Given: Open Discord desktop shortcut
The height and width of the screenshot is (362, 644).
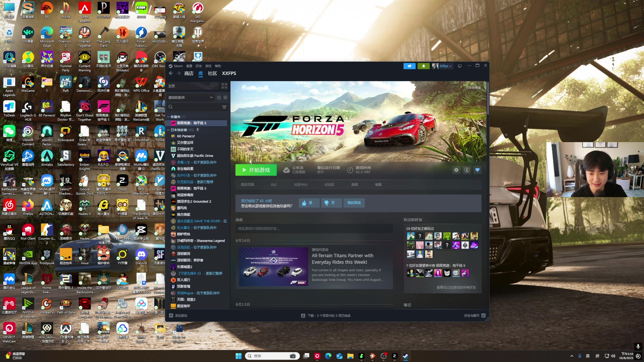Looking at the screenshot, I should tap(141, 257).
